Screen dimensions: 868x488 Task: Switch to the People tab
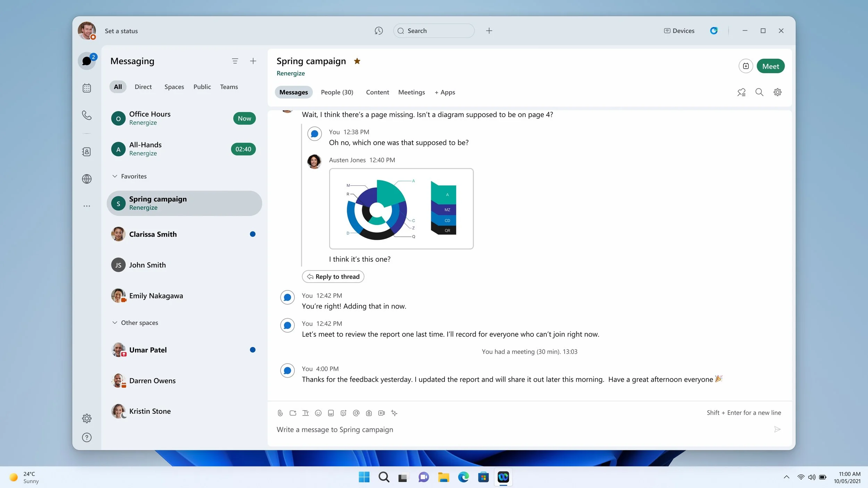point(336,92)
